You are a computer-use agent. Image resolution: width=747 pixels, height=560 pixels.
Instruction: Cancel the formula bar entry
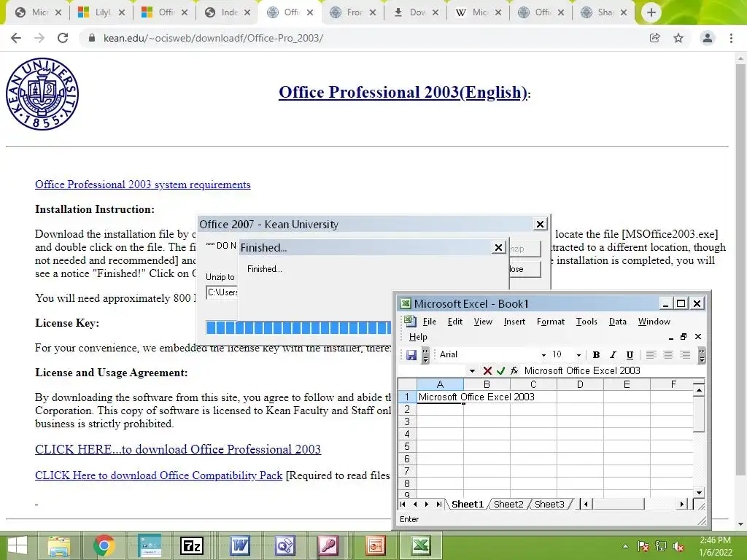coord(487,370)
